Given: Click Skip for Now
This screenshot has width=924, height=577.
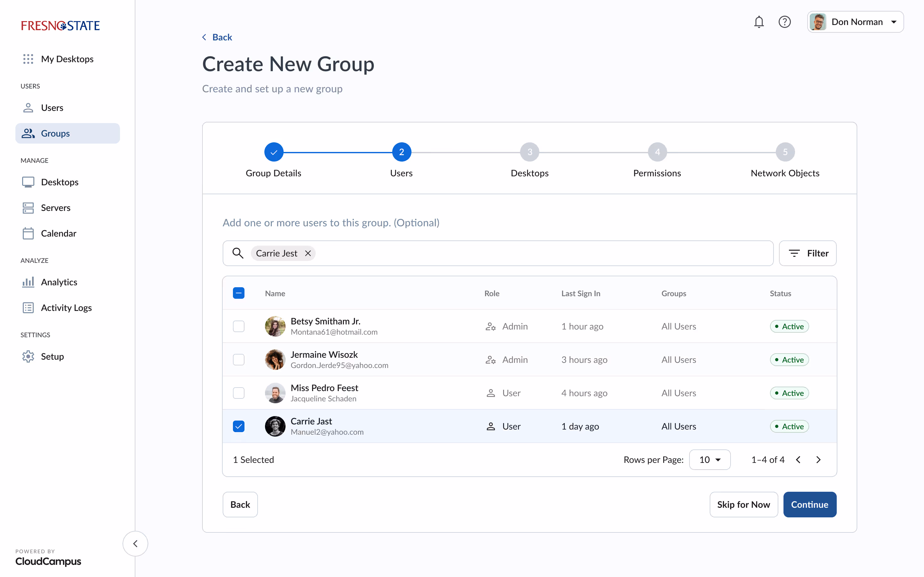Looking at the screenshot, I should [x=743, y=505].
